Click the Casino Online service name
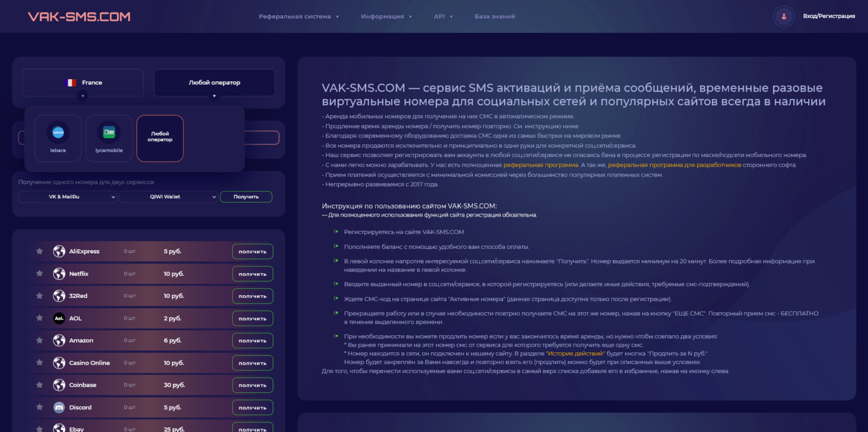868x432 pixels. pyautogui.click(x=89, y=362)
